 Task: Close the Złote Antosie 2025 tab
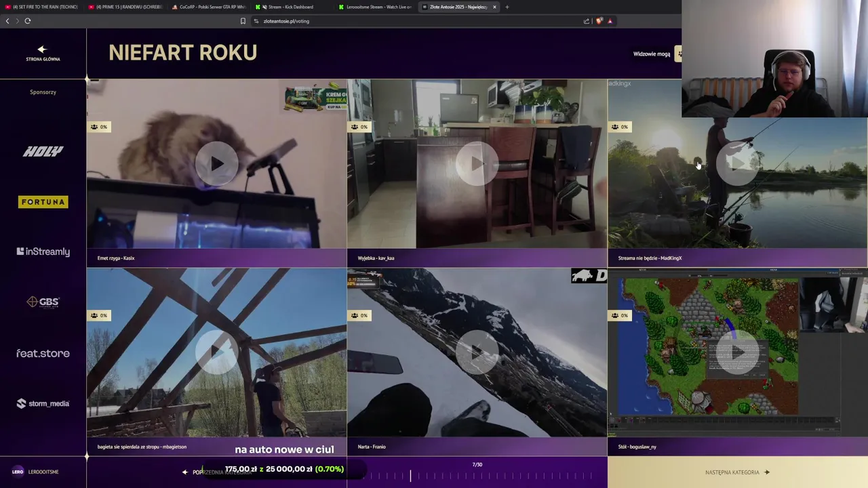point(494,7)
